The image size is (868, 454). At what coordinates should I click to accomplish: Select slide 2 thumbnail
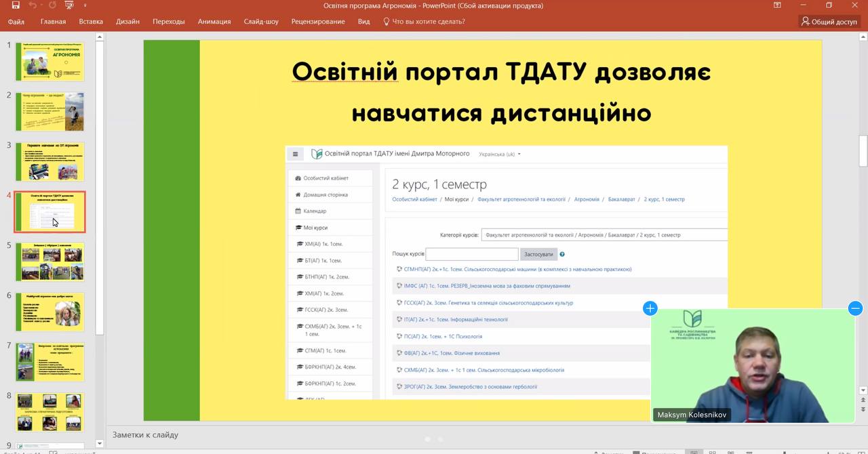click(x=50, y=112)
